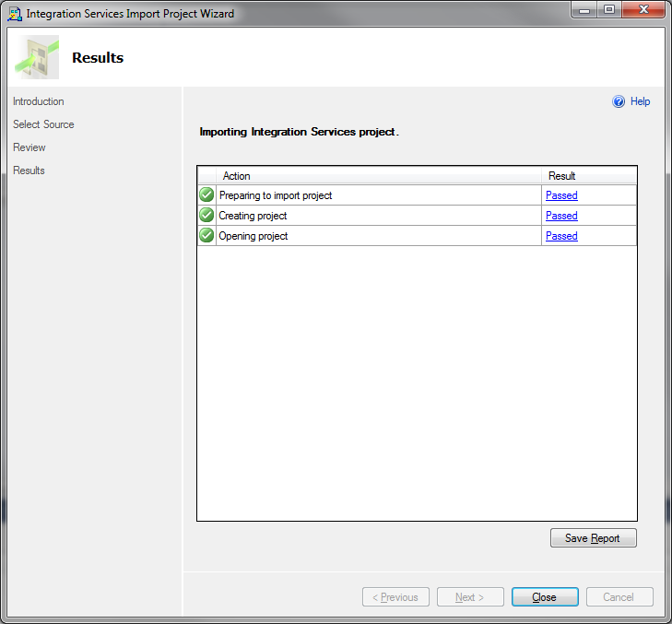
Task: Open the Help link
Action: (x=640, y=101)
